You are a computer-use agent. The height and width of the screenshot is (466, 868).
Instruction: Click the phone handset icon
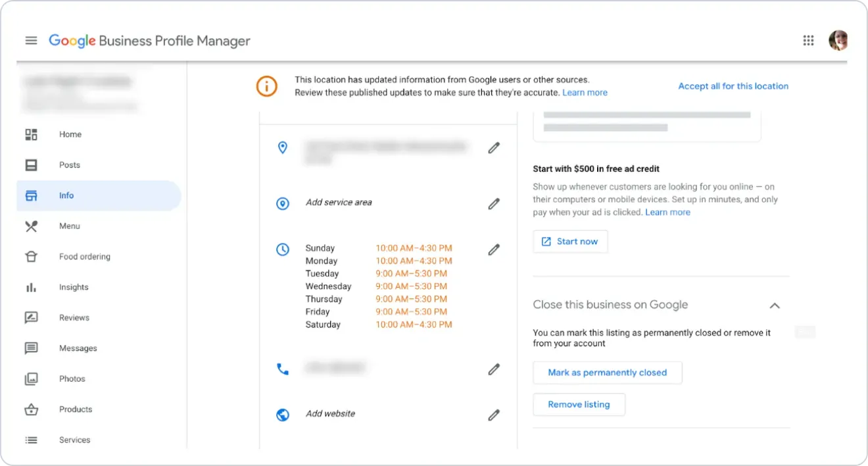[x=283, y=369]
